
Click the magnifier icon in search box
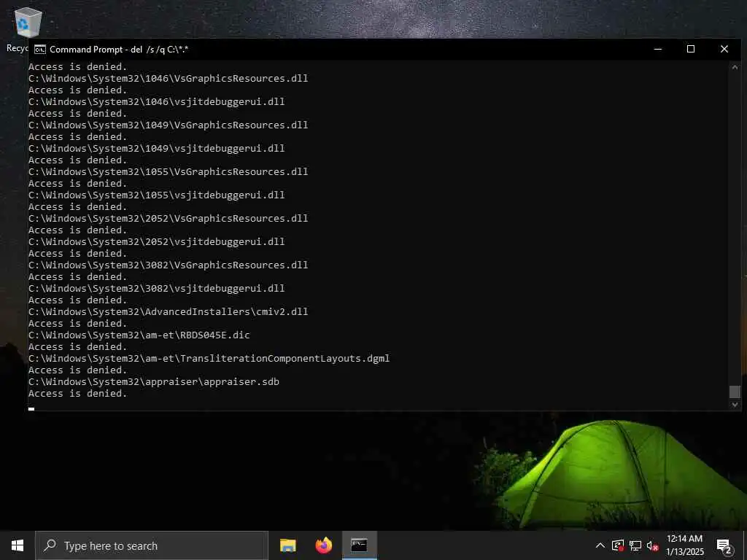(x=50, y=545)
